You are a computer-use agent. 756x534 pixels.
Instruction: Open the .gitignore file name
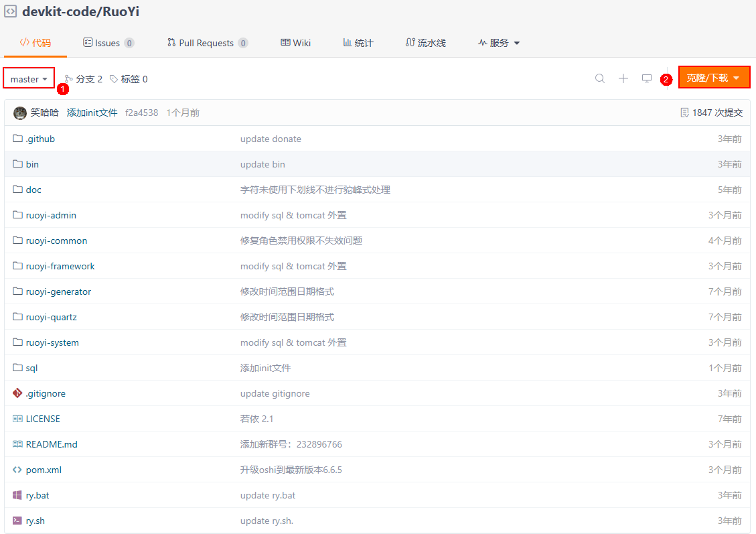click(x=46, y=393)
